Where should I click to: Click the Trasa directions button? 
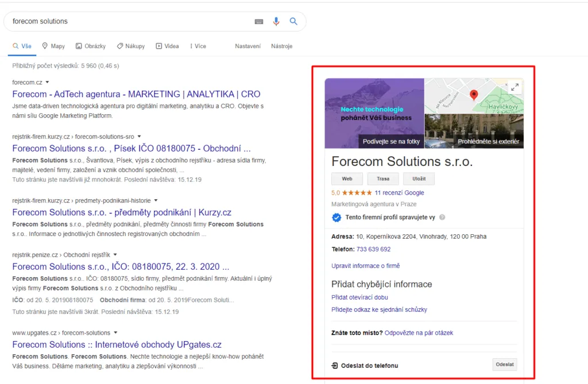click(x=383, y=179)
